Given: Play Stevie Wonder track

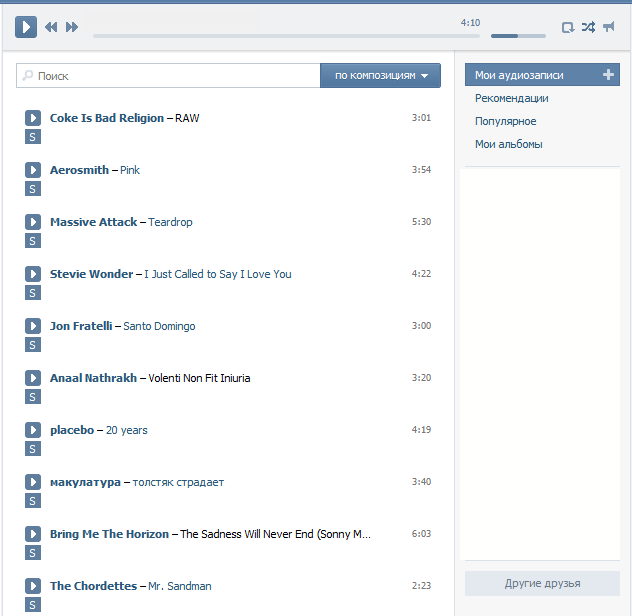Looking at the screenshot, I should (x=33, y=274).
